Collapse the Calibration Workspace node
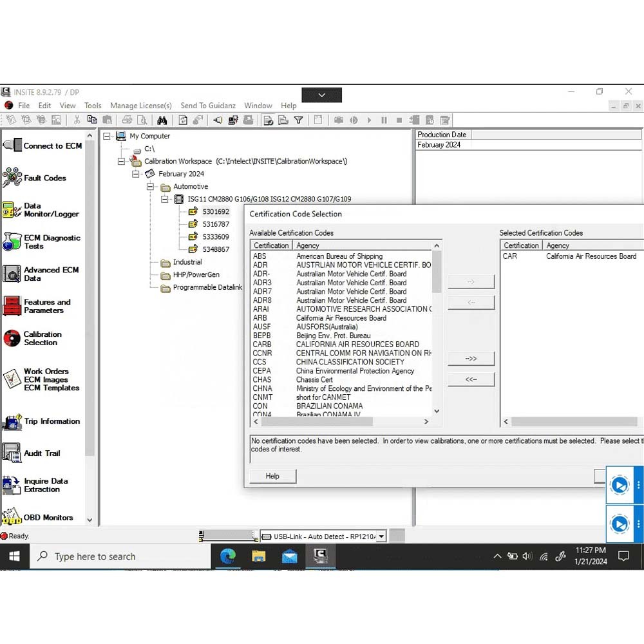This screenshot has width=644, height=644. click(121, 162)
